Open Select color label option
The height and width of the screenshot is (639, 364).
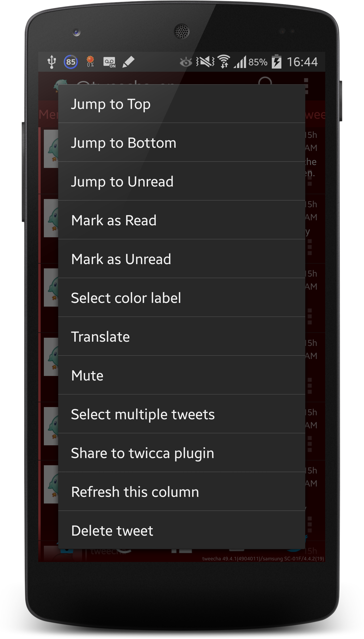pyautogui.click(x=181, y=298)
